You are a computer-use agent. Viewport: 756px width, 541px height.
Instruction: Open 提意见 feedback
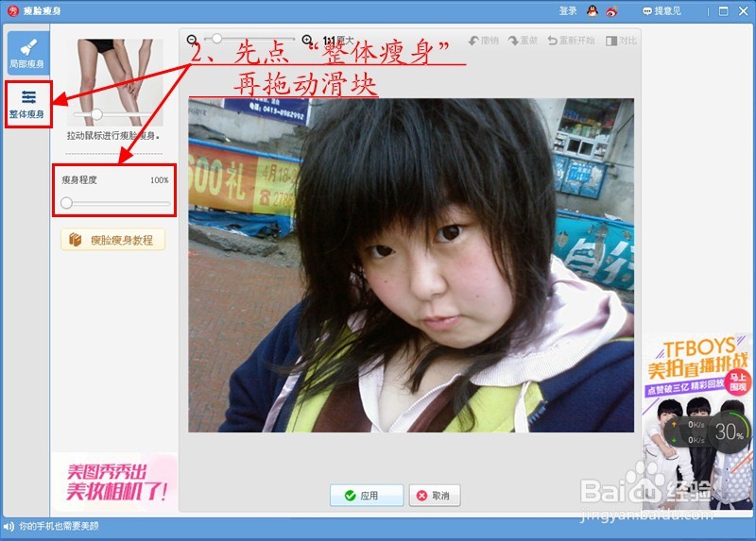tap(661, 10)
